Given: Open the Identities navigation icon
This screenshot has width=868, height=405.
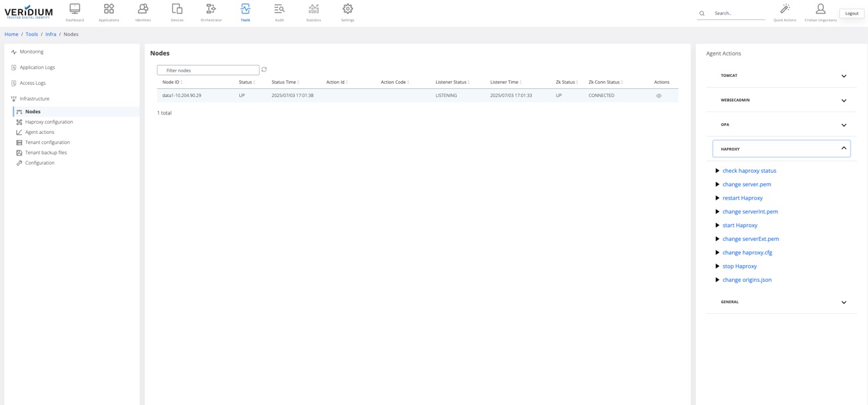Looking at the screenshot, I should (x=143, y=9).
